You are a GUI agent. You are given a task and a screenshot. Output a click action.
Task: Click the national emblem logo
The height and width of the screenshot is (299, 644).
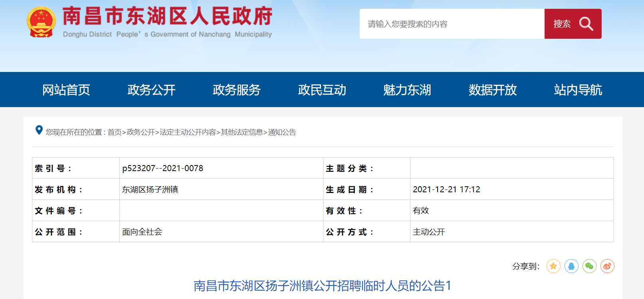(41, 22)
